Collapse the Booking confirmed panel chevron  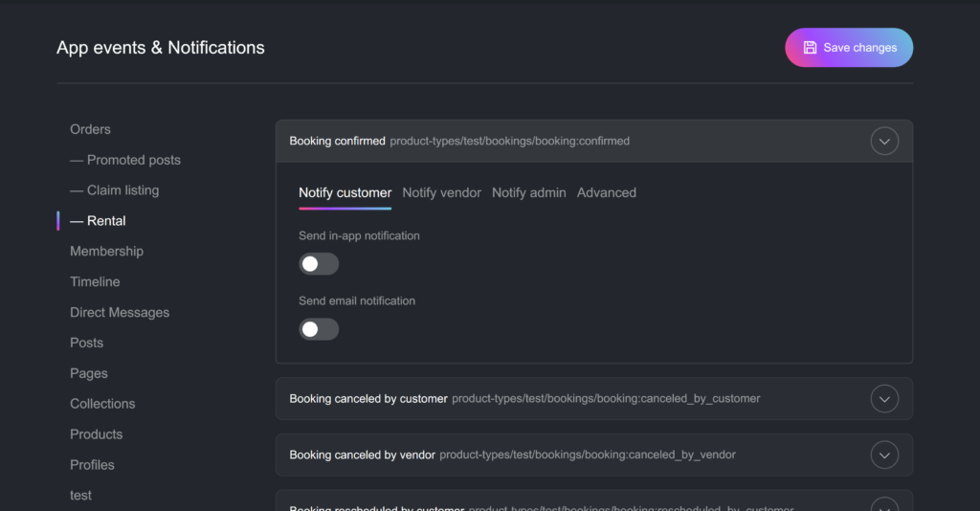point(884,142)
